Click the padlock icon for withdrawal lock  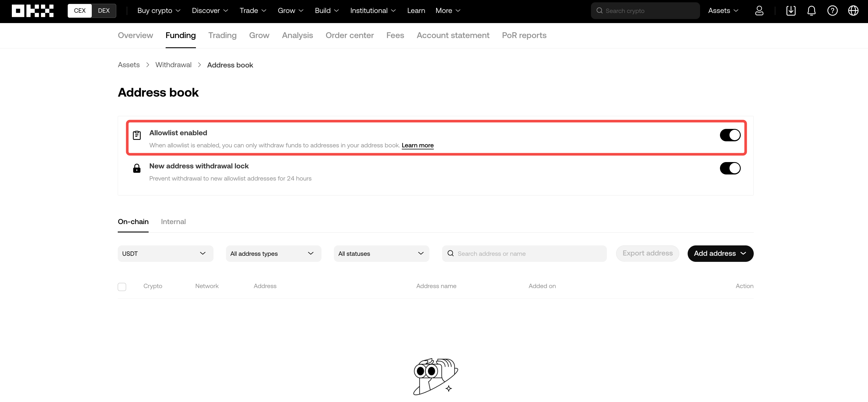(137, 168)
